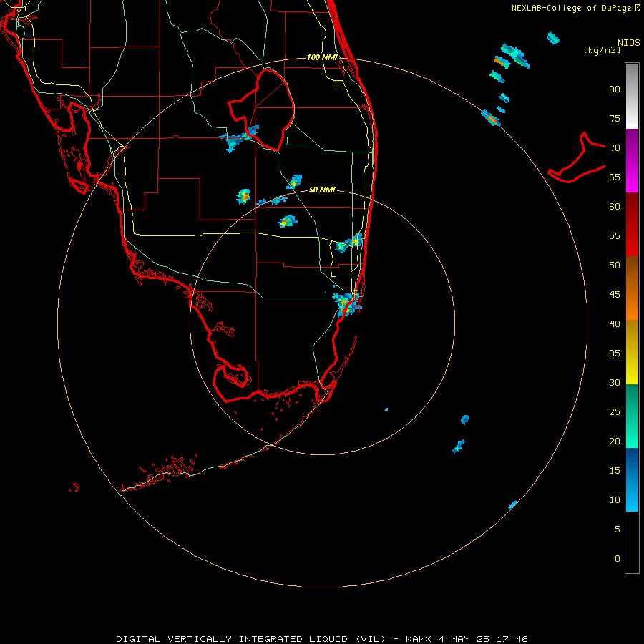
Task: Click the 75 value on the color scale
Action: pos(615,119)
